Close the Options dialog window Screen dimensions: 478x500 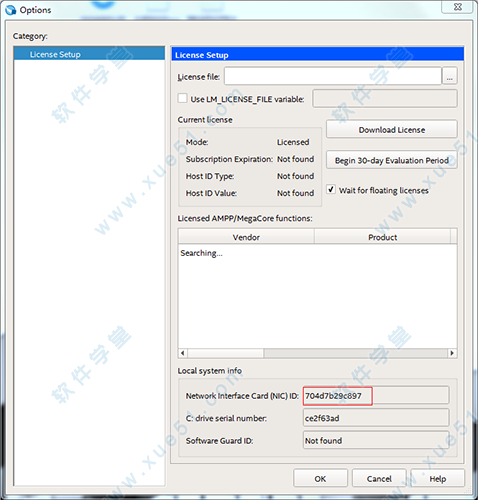click(458, 7)
